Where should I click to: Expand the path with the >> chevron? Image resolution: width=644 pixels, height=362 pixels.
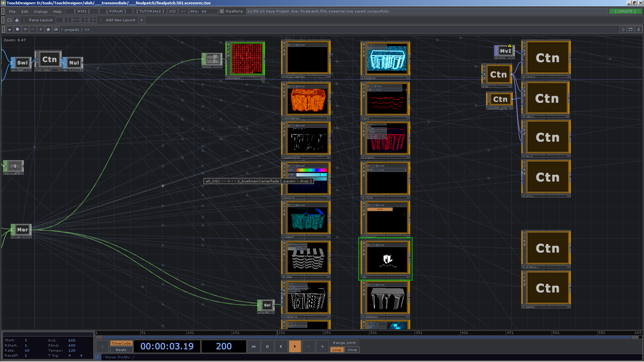[87, 30]
